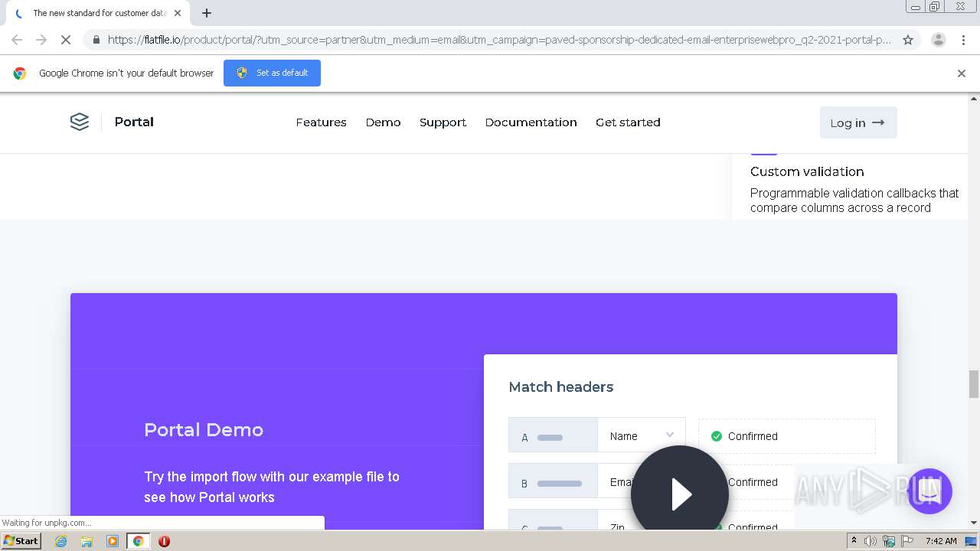Click the Flatfile stacked-layers logo icon
Viewport: 980px width, 551px height.
pyautogui.click(x=80, y=122)
